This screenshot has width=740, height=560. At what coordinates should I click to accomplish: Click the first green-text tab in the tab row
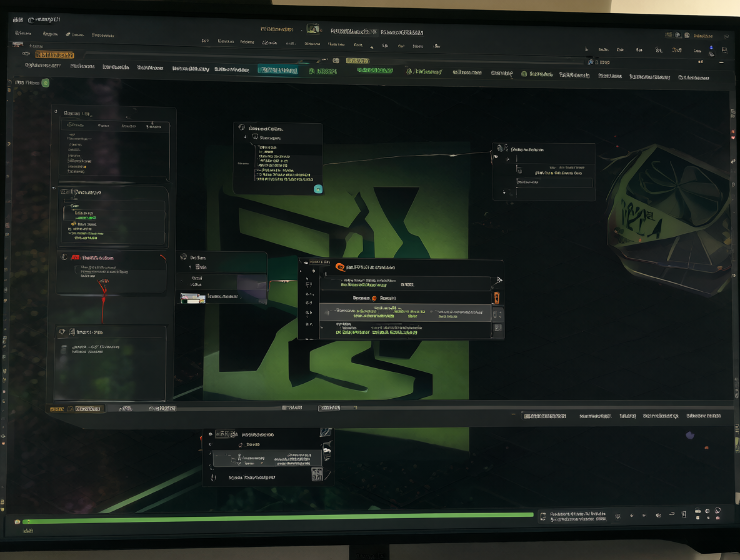(x=323, y=72)
